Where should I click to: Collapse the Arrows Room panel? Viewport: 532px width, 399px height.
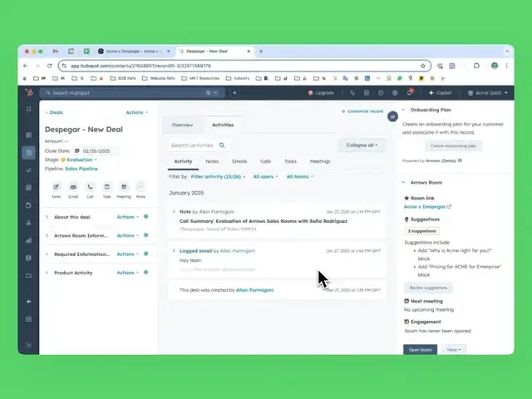(403, 183)
